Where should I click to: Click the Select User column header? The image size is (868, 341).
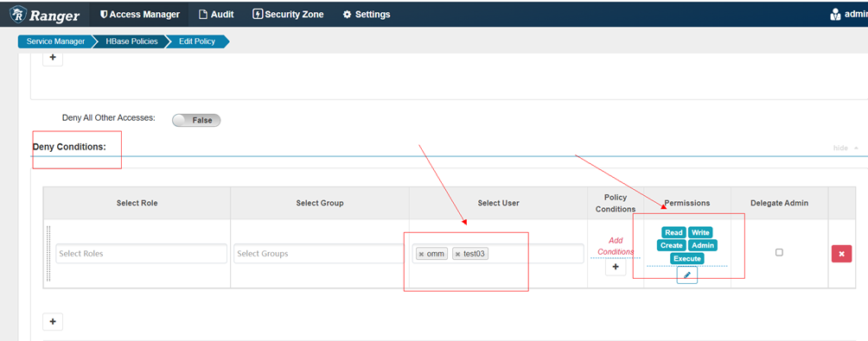tap(498, 204)
